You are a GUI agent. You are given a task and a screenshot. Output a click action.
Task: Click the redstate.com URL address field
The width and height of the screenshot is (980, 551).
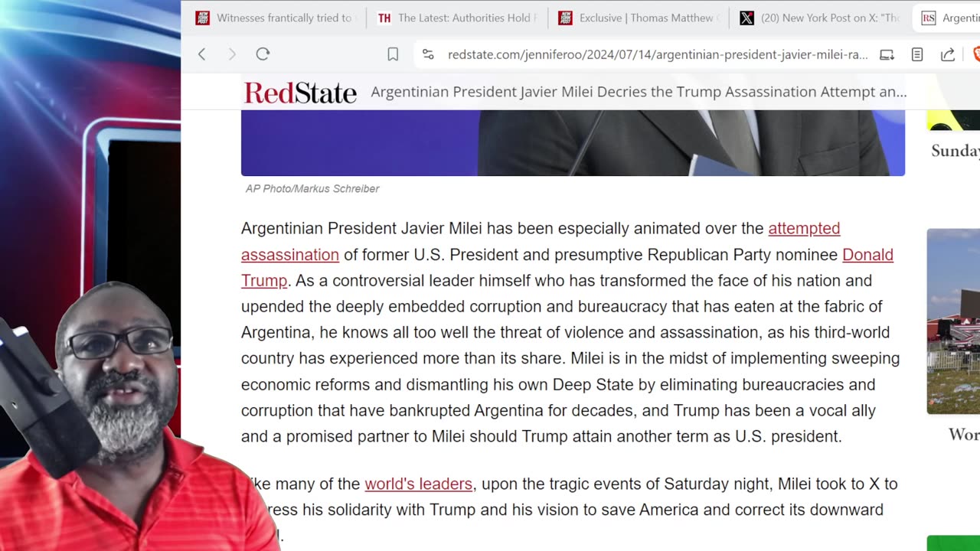[658, 54]
